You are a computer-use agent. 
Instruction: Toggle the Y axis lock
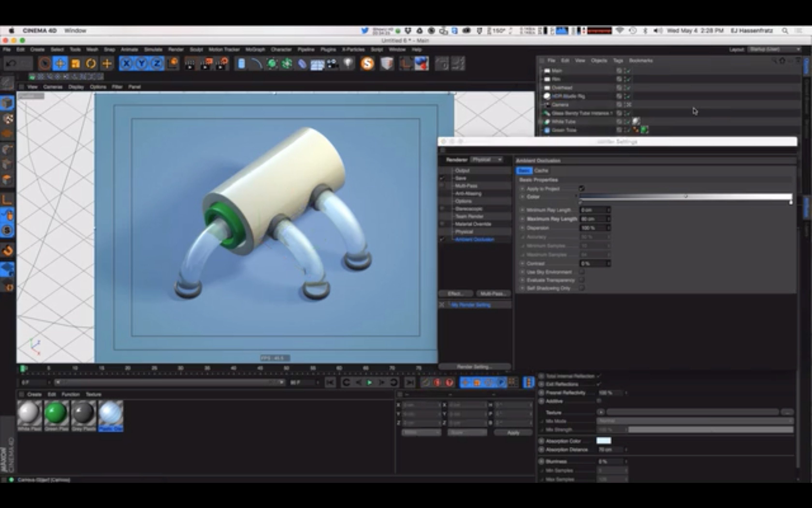pos(142,63)
